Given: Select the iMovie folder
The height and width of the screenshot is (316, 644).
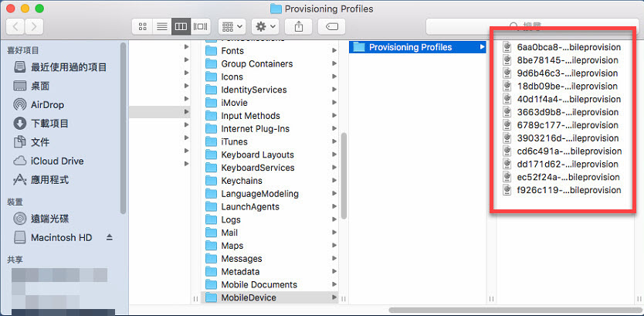Looking at the screenshot, I should (271, 103).
